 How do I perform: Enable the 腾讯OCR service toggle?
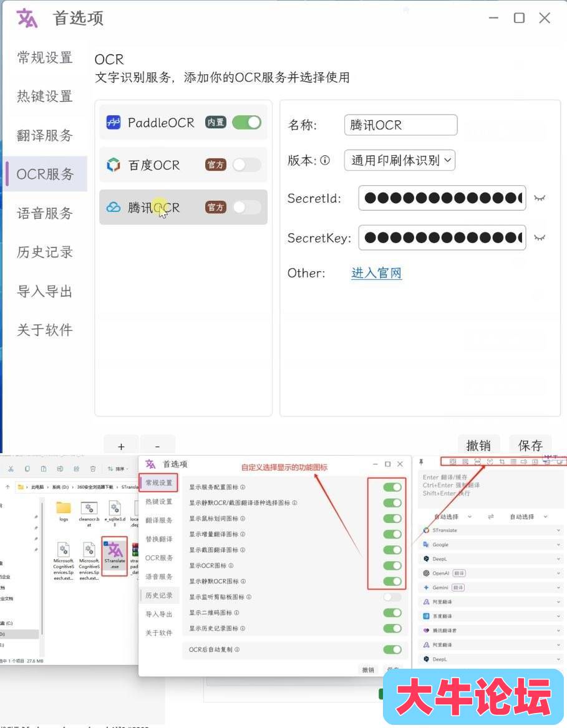247,207
